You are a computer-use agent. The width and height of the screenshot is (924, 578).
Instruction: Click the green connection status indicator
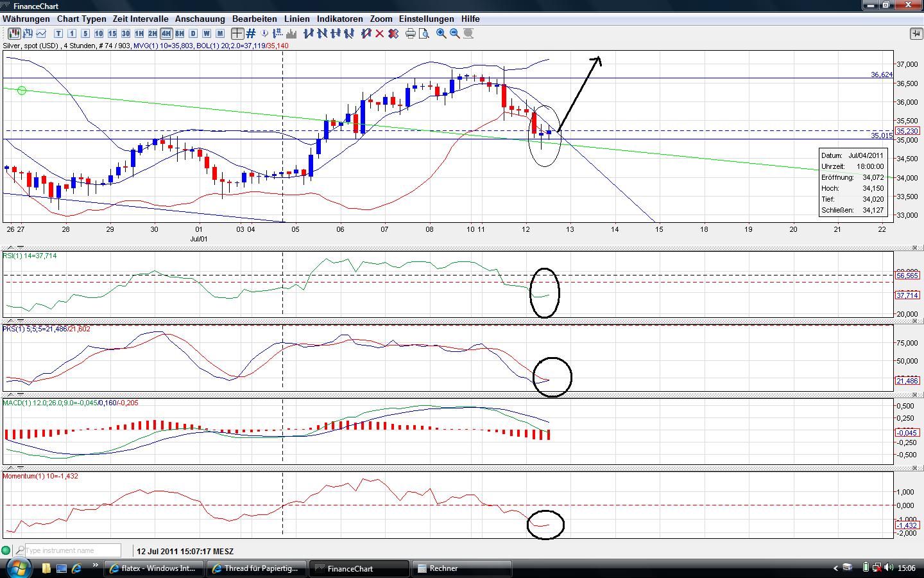pyautogui.click(x=6, y=550)
